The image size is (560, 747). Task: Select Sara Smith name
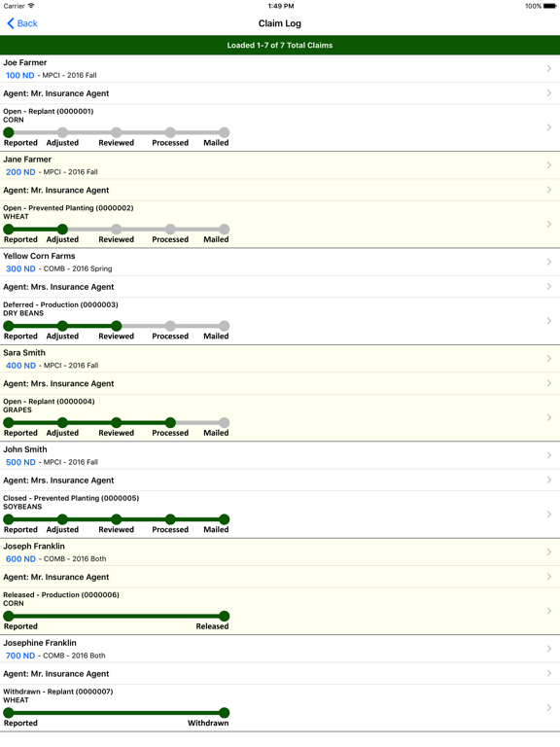click(24, 352)
